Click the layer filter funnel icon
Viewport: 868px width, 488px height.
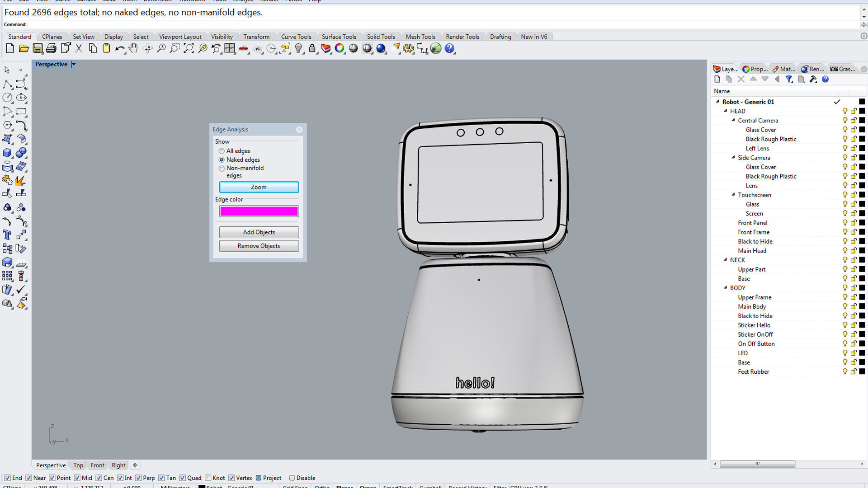[789, 79]
